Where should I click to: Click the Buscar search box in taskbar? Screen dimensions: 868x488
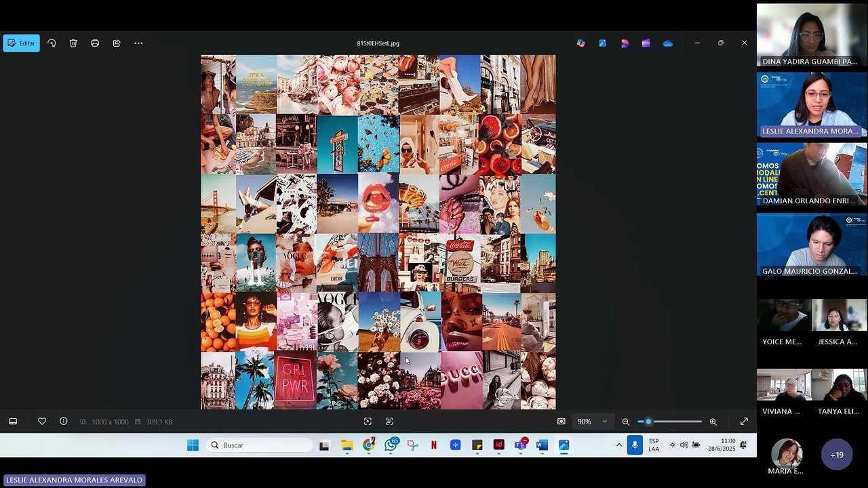[x=260, y=445]
